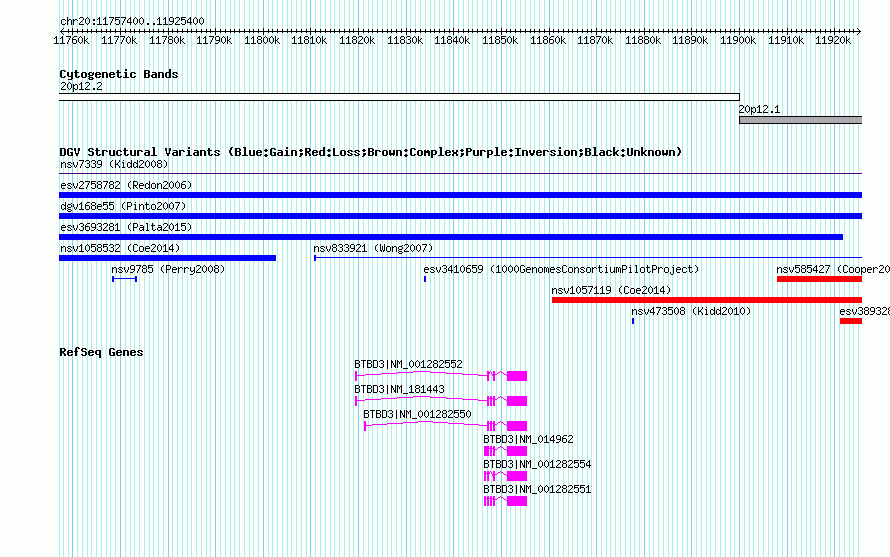The image size is (890, 557).
Task: Click the thin blue nsv833921 variant line
Action: 588,258
